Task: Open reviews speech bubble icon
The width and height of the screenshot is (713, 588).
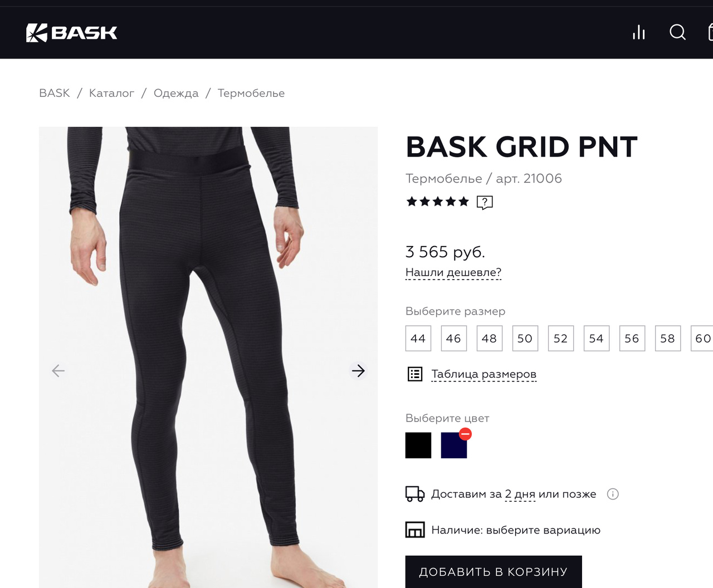Action: [485, 202]
